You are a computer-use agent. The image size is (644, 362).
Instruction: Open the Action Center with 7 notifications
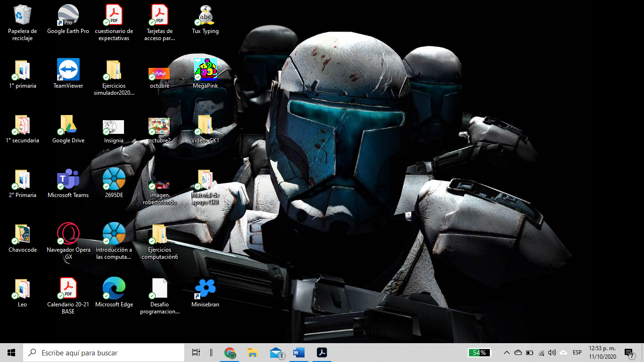tap(629, 353)
